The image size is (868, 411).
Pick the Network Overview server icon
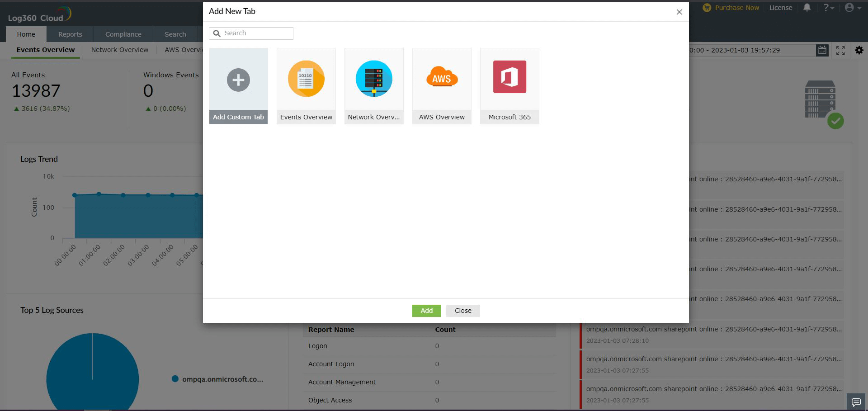click(374, 79)
